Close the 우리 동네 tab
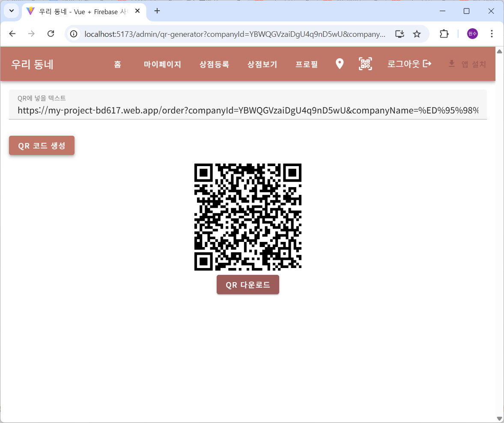 (x=137, y=11)
